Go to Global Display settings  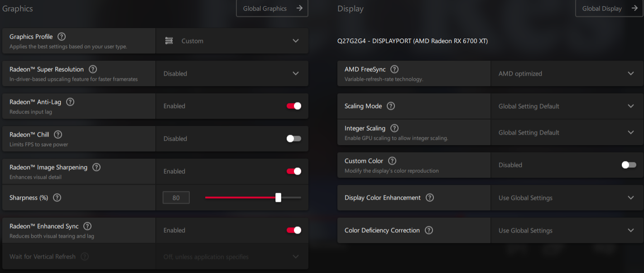pos(609,9)
